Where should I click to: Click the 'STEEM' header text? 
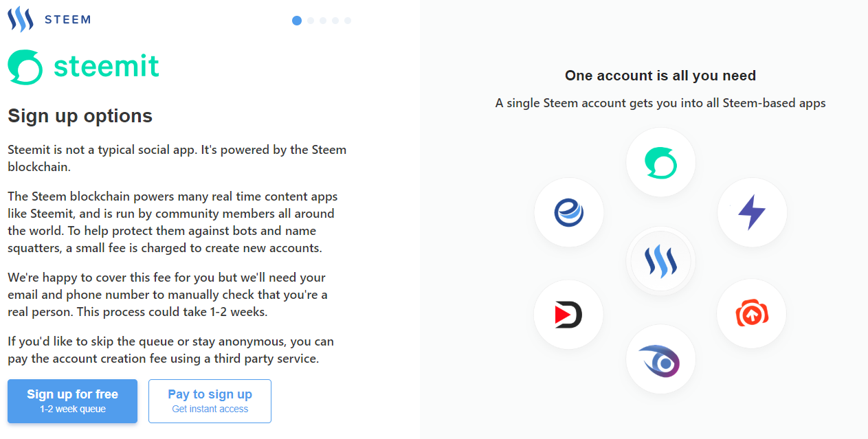click(x=67, y=19)
